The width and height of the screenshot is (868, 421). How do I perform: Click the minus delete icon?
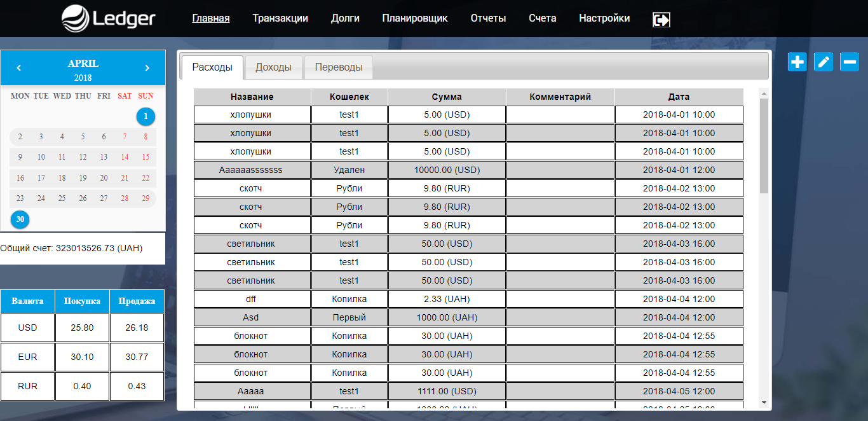coord(850,62)
